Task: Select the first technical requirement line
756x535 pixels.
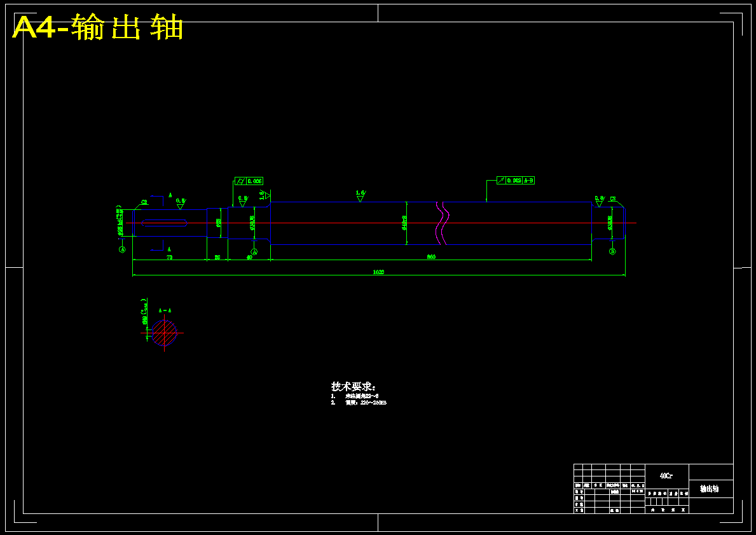Action: (355, 396)
